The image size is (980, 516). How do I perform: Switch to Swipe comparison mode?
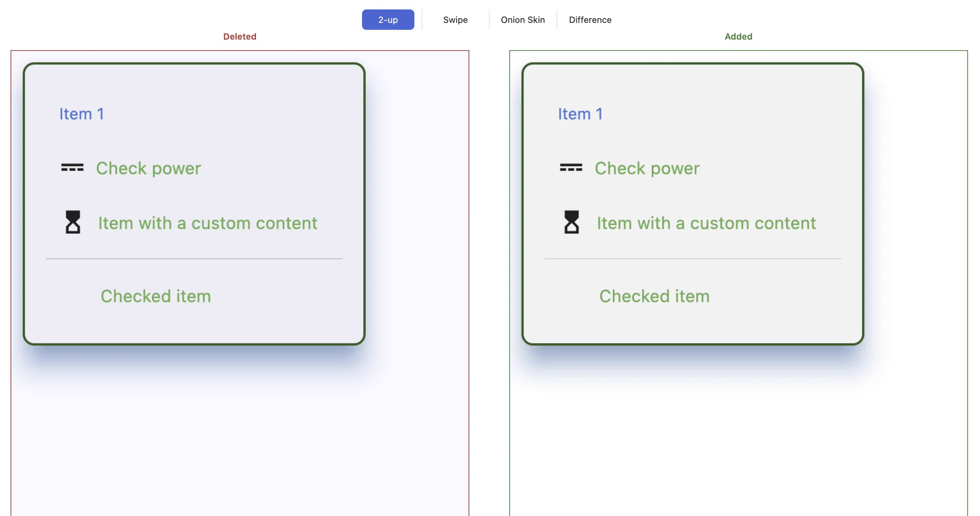455,20
